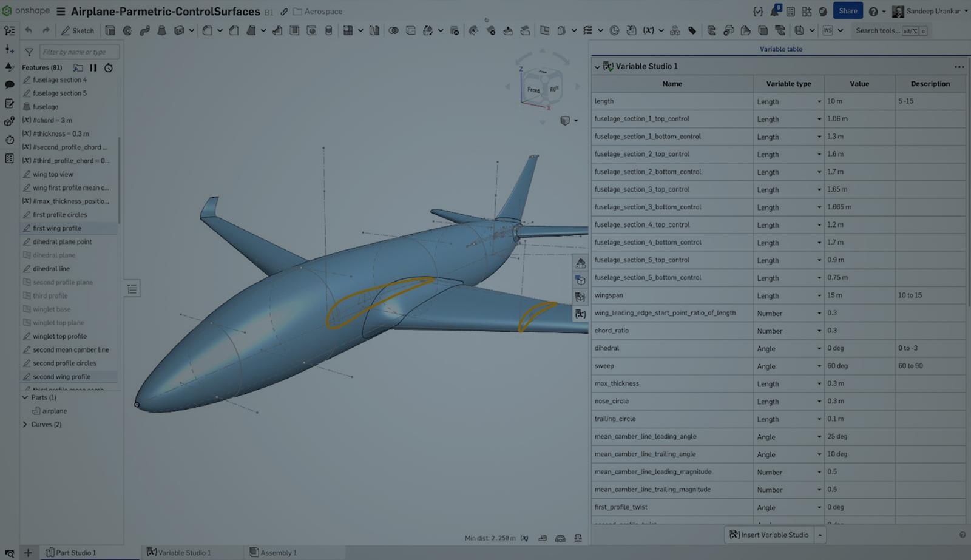Select the Sketch tool
Image resolution: width=971 pixels, height=560 pixels.
[x=78, y=30]
